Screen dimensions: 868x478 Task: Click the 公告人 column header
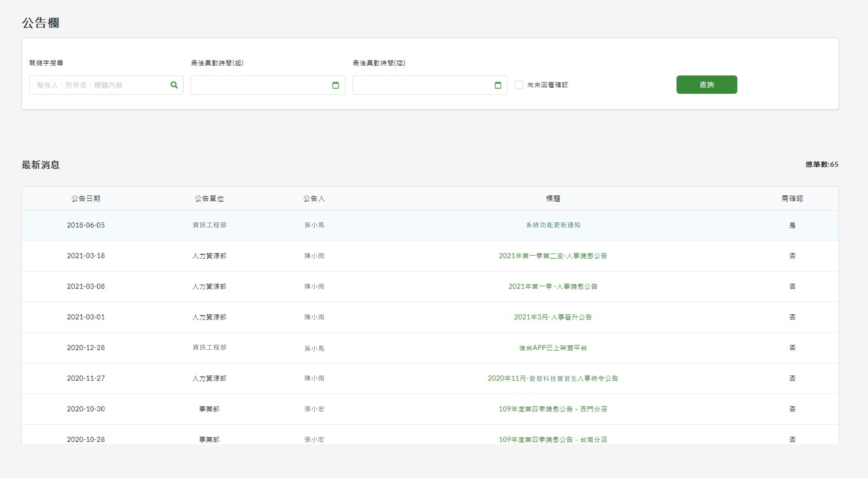tap(314, 199)
